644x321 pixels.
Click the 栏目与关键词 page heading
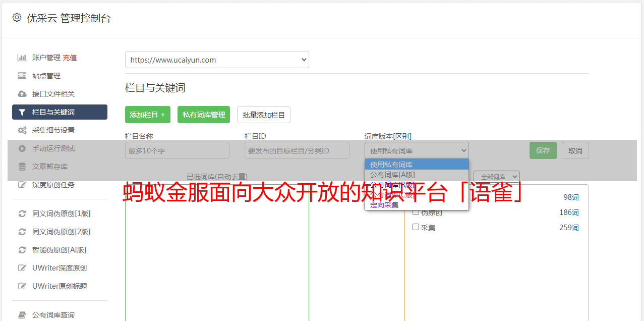click(155, 88)
